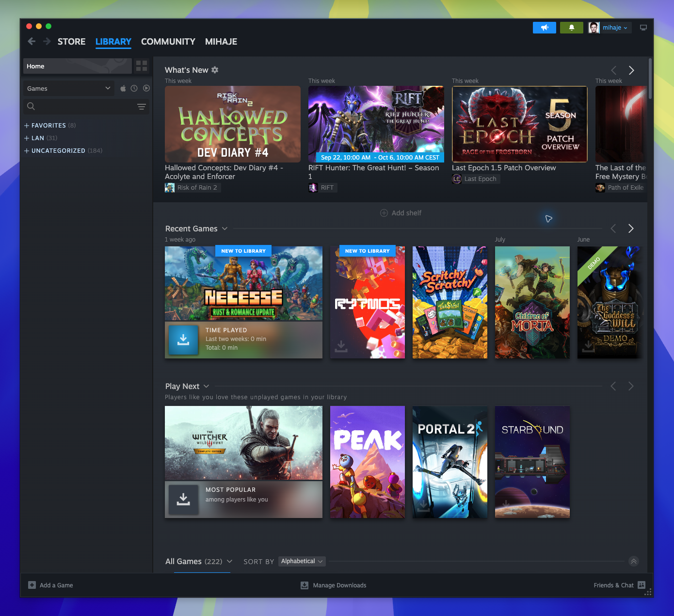Open the mihaje account dropdown

point(615,28)
